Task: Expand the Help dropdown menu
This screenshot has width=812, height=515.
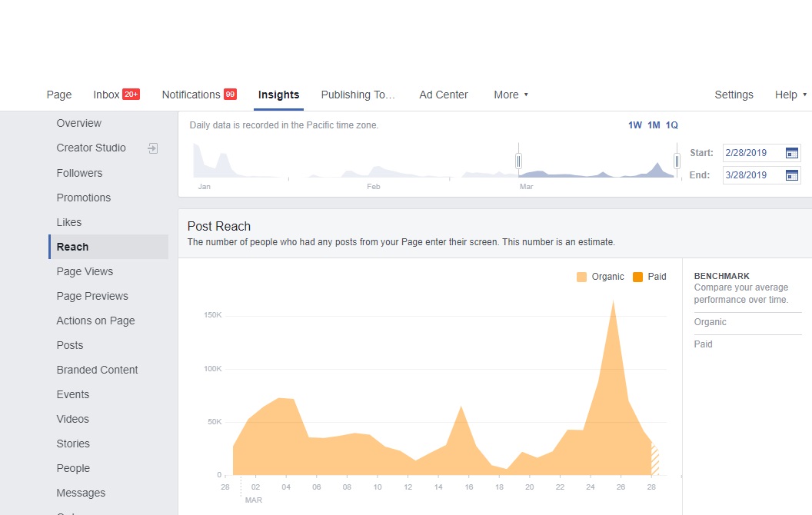Action: [x=790, y=95]
